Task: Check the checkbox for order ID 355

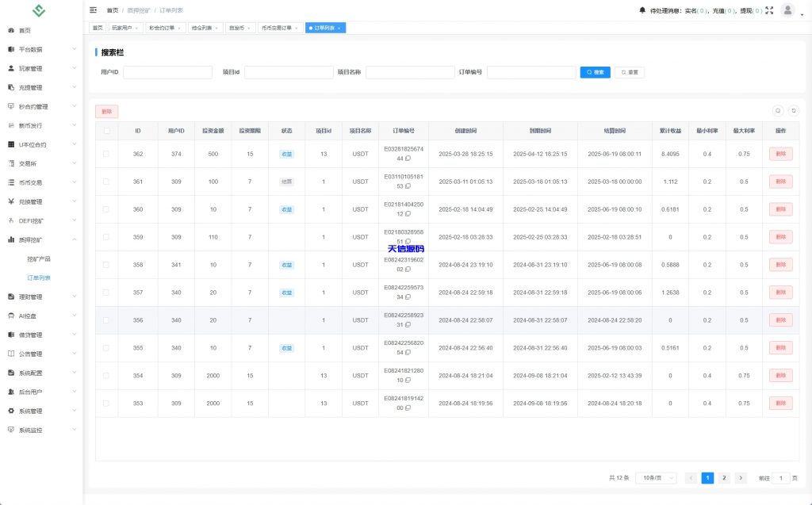Action: click(106, 347)
